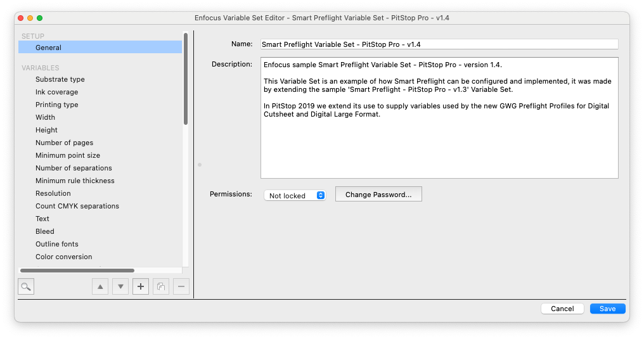Select the Minimum point size variable

[68, 155]
